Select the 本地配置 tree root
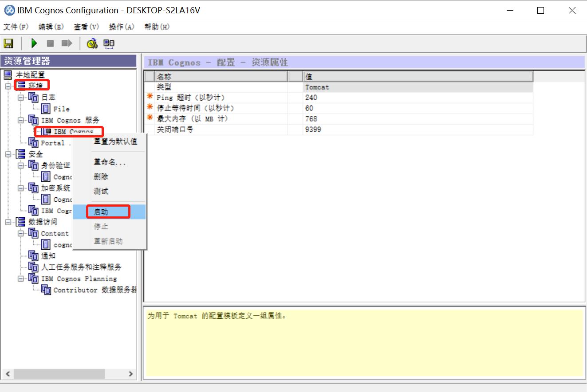 (30, 74)
